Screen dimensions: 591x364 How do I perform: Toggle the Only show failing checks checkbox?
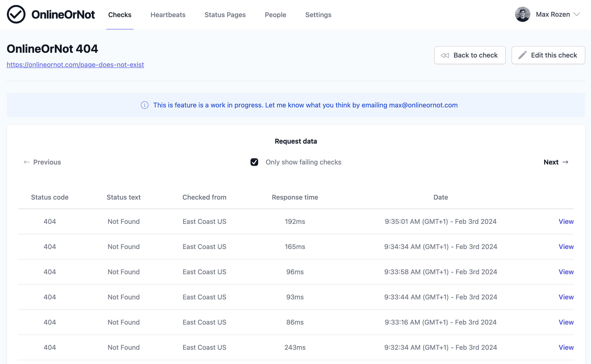coord(254,162)
